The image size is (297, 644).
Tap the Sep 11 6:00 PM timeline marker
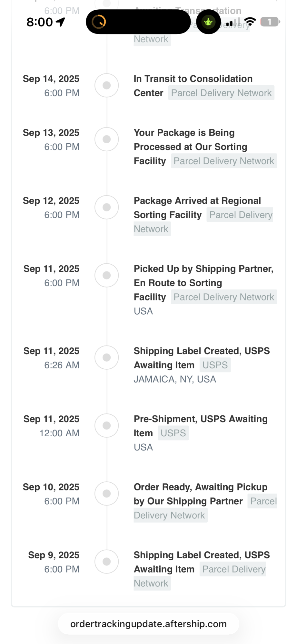(107, 275)
